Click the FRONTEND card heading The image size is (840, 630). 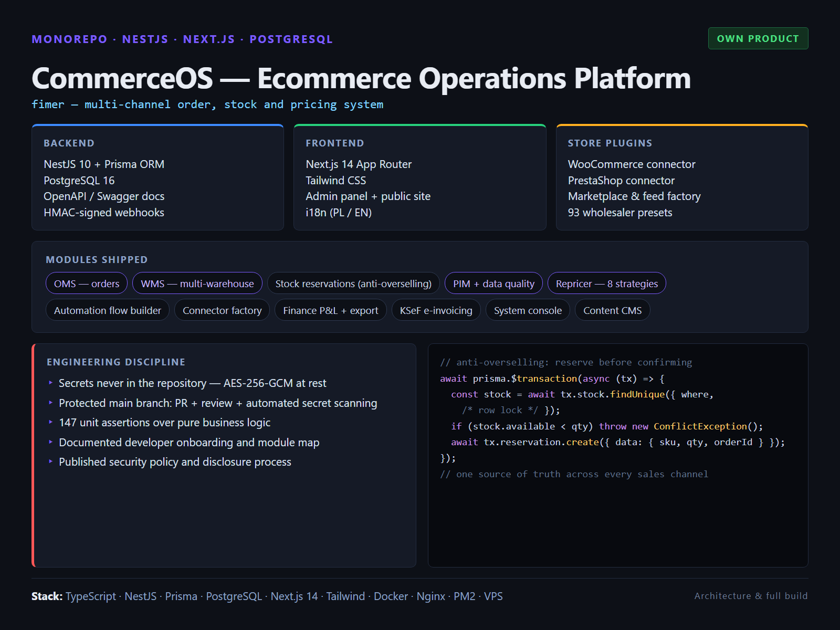(335, 143)
